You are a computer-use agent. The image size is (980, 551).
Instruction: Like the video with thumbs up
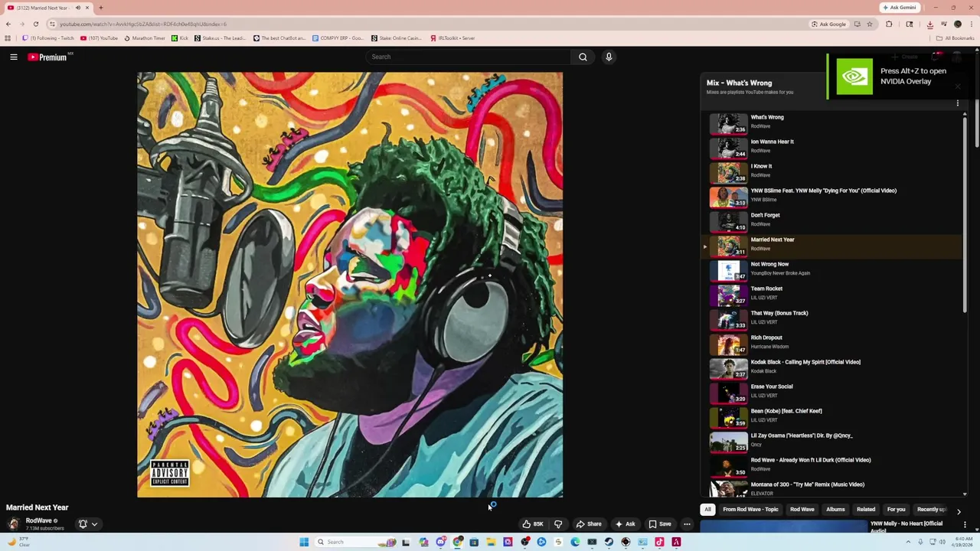point(532,524)
